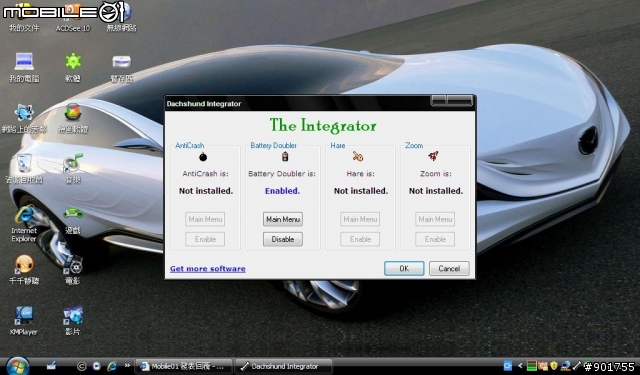640x375 pixels.
Task: Select the 遊戲 game controller desktop icon
Action: point(73,220)
